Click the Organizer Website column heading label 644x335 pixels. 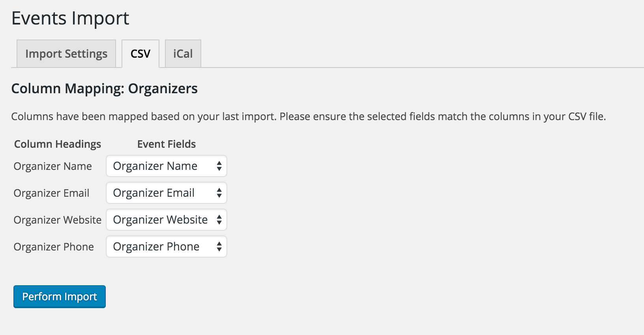pyautogui.click(x=58, y=220)
